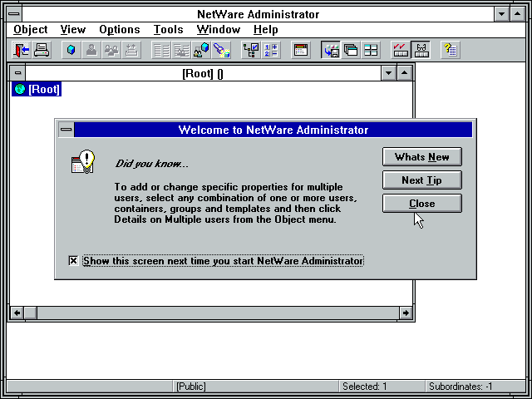Click the horizontal scrollbar thumb
Screen dimensions: 532x399
tap(31, 313)
